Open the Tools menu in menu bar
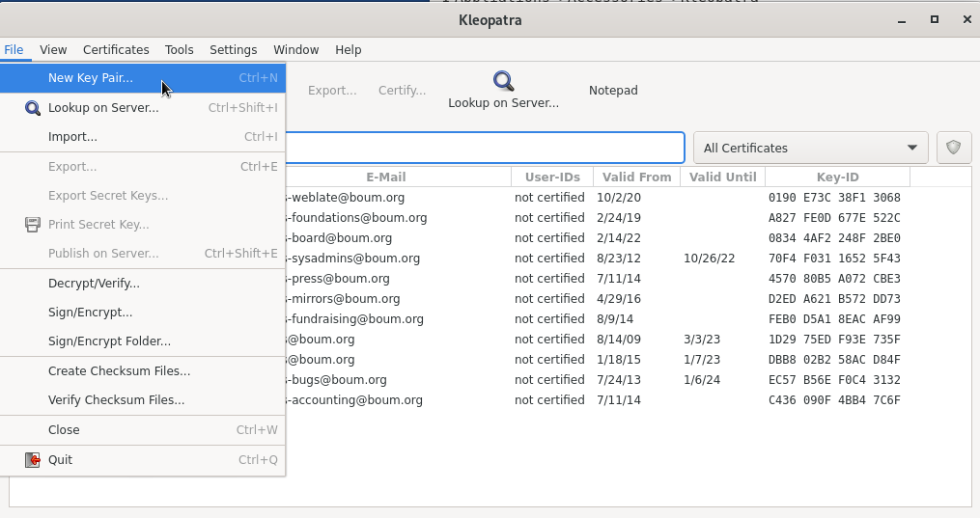Viewport: 980px width, 518px height. click(x=179, y=49)
